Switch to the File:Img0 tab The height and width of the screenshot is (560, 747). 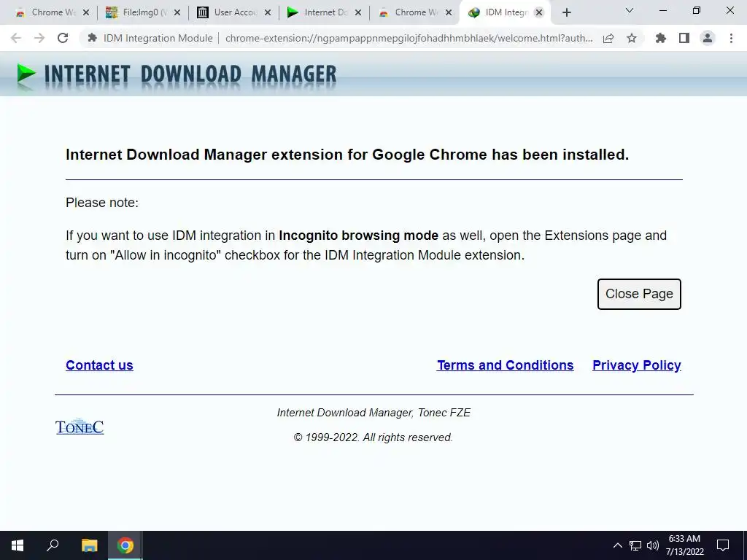pos(136,12)
